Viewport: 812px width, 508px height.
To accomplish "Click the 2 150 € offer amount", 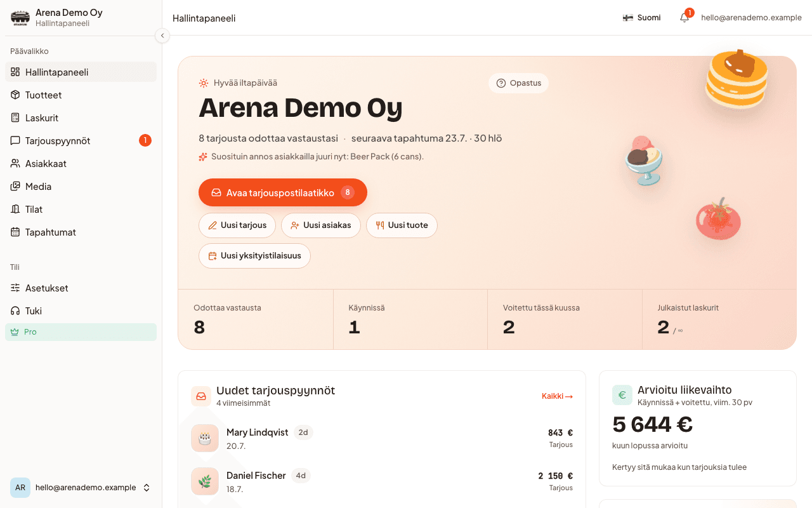I will (x=555, y=476).
